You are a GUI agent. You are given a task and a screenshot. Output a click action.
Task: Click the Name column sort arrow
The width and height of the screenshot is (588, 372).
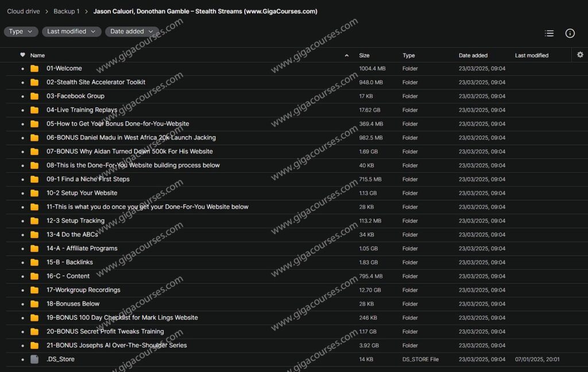click(346, 56)
